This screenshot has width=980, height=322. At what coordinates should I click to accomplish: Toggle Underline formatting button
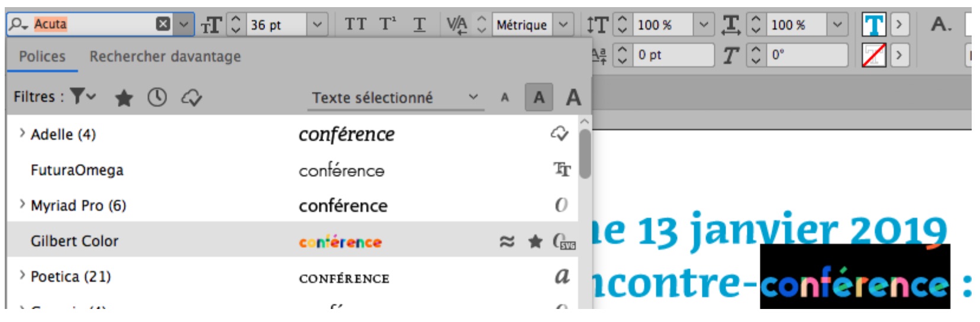(x=419, y=24)
